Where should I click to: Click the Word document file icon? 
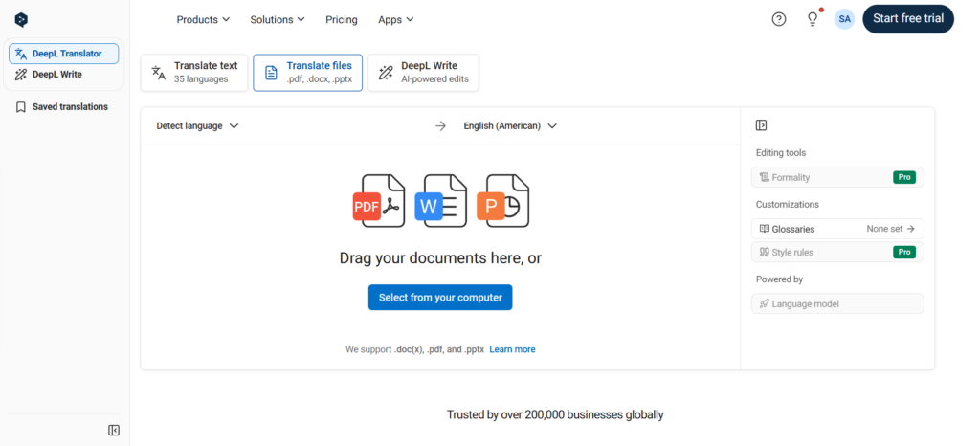(x=440, y=201)
